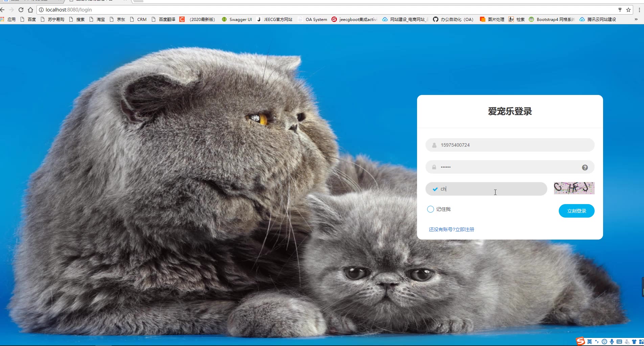The image size is (644, 346).
Task: Toggle the 记住我 remember me option
Action: [430, 209]
